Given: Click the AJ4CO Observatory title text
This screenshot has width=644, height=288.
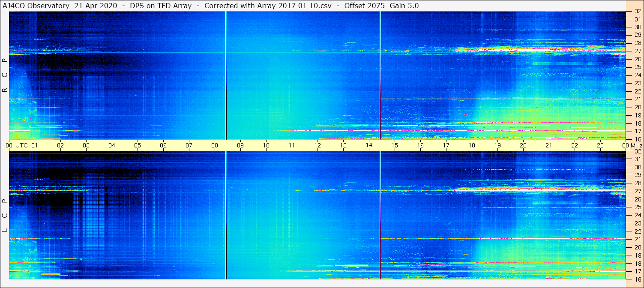Looking at the screenshot, I should (36, 6).
